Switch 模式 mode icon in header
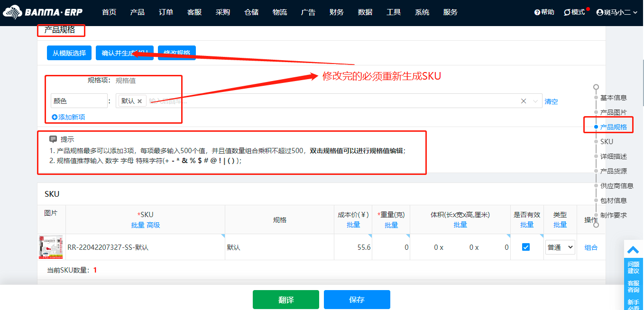 click(574, 12)
